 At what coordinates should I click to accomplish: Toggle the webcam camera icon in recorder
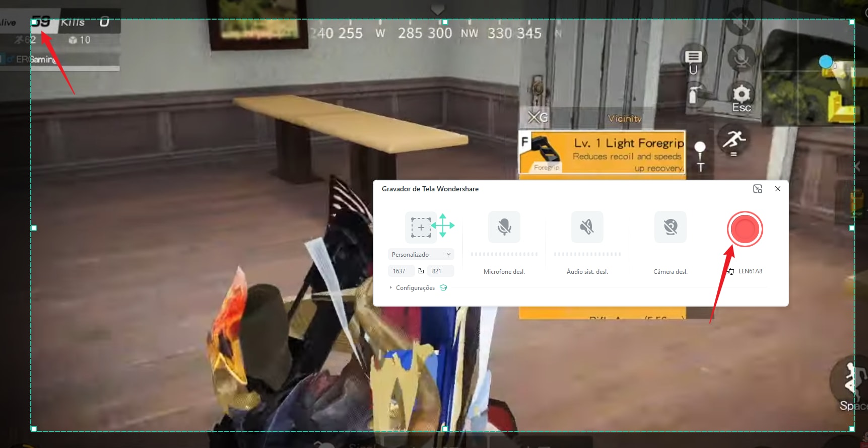671,227
